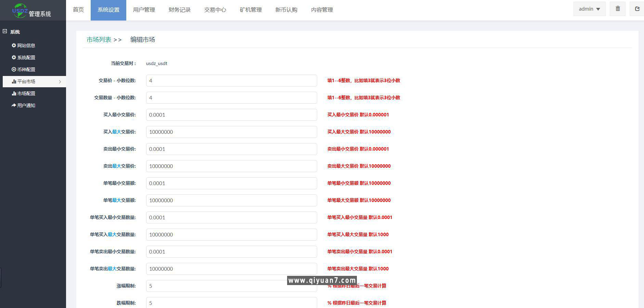
Task: Click the 市场列表 breadcrumb link
Action: 99,40
